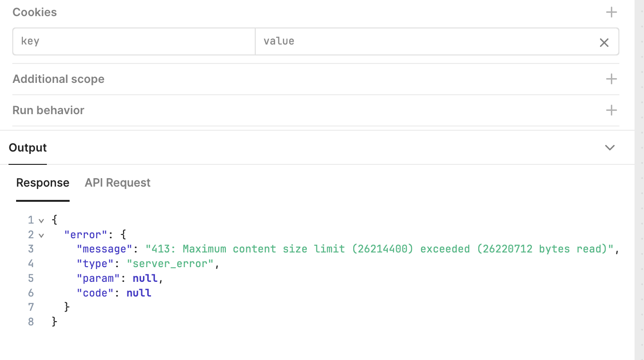Viewport: 644px width, 360px height.
Task: Click the Additional scope heading
Action: 58,79
